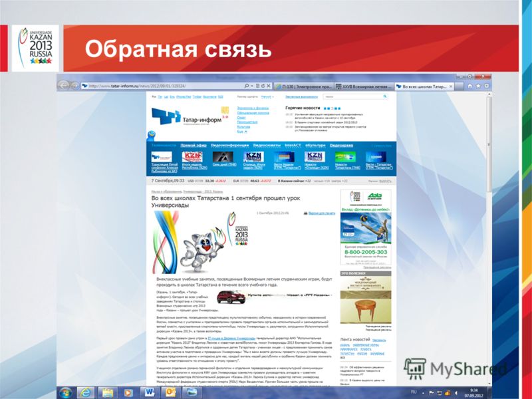Click the printer icon beside 'Версия для печати'
532x399 pixels.
[x=305, y=213]
